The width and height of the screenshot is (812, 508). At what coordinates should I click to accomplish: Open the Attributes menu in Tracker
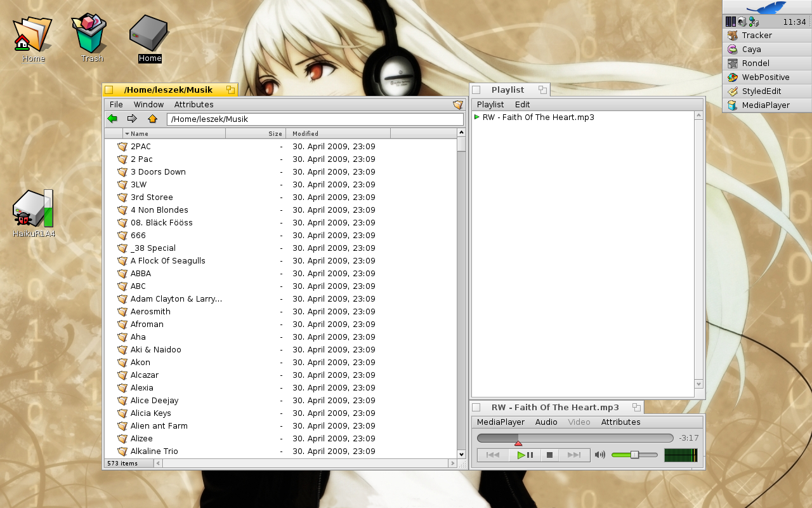[193, 105]
